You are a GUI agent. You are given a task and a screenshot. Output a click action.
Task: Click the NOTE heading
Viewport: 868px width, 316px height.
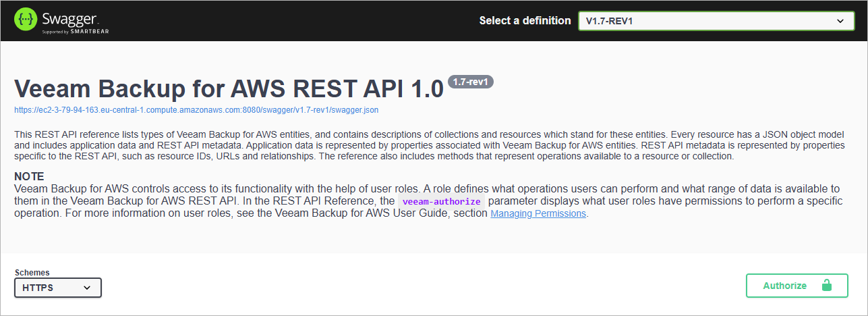(x=29, y=176)
